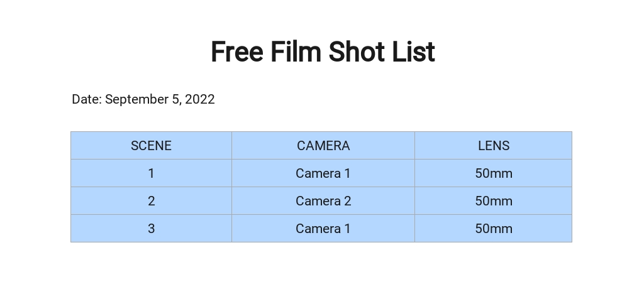Select the "Camera 2" table cell
644x299 pixels.
pyautogui.click(x=323, y=201)
